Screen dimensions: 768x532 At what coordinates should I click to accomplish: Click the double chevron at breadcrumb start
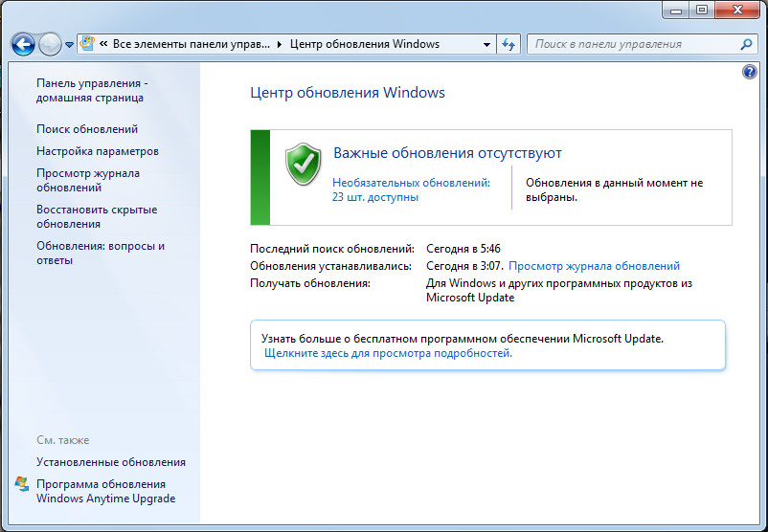click(x=103, y=44)
